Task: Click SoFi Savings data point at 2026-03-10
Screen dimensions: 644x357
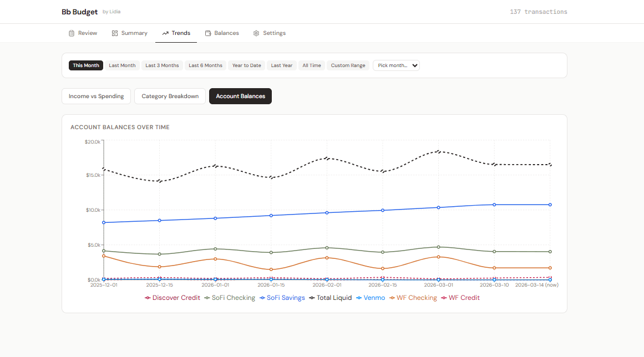Action: (494, 205)
